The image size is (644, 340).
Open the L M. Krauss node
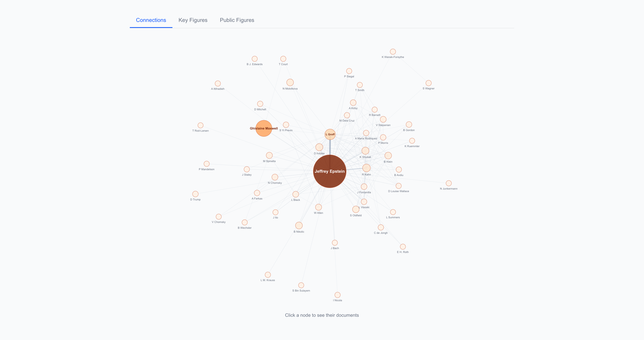(268, 275)
